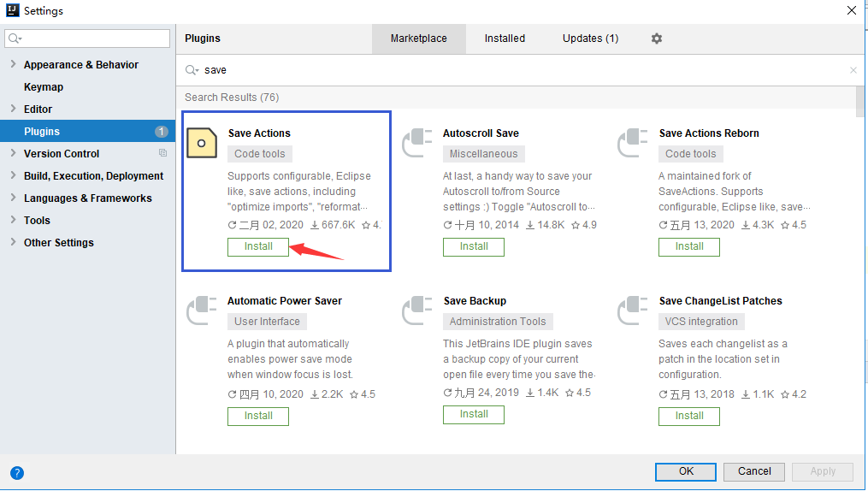This screenshot has height=491, width=868.
Task: Click the Save Actions Reborn plugin icon
Action: [x=632, y=143]
